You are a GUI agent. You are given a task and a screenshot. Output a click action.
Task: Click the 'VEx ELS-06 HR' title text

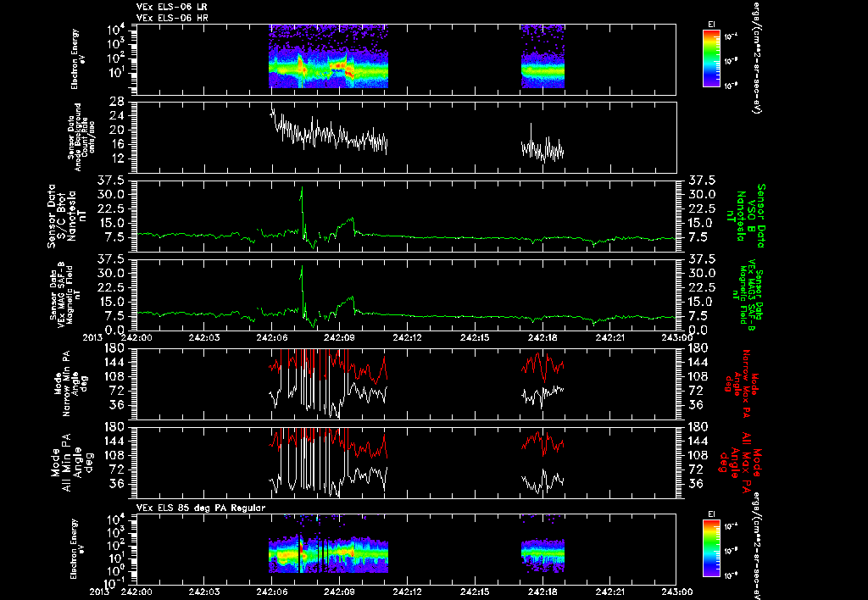(172, 19)
